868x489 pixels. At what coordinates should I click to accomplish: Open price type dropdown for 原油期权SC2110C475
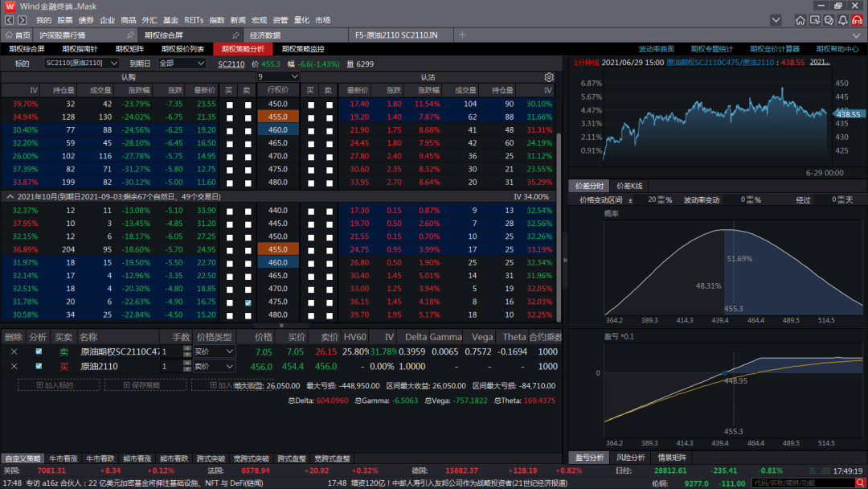coord(214,351)
